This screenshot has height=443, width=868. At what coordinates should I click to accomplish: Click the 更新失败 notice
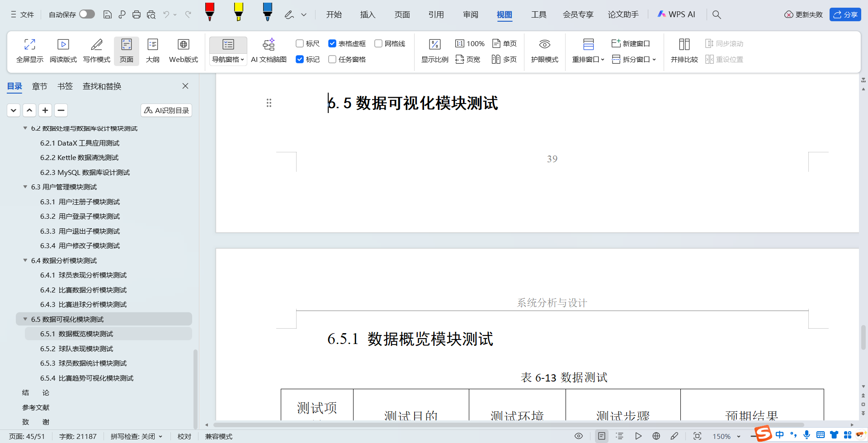[x=803, y=14]
